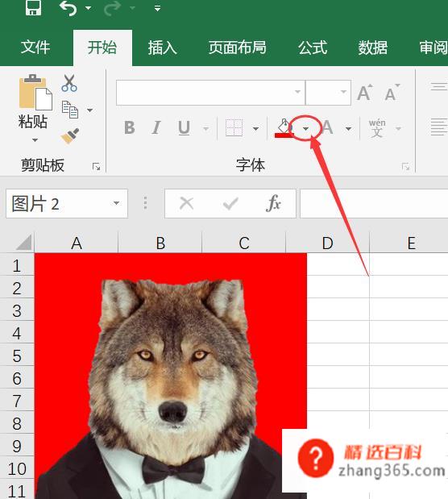Open the 审阅 tab
The height and width of the screenshot is (499, 448).
(433, 48)
